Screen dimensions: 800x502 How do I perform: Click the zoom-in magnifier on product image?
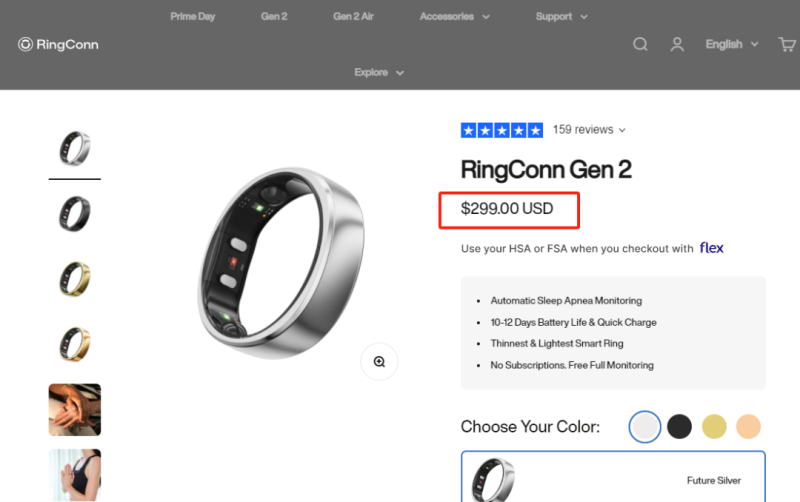click(379, 362)
